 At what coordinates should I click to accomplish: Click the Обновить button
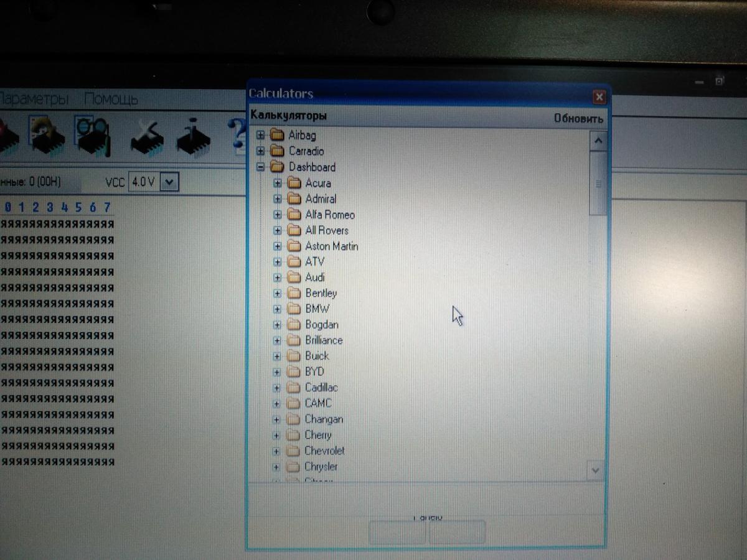point(578,119)
